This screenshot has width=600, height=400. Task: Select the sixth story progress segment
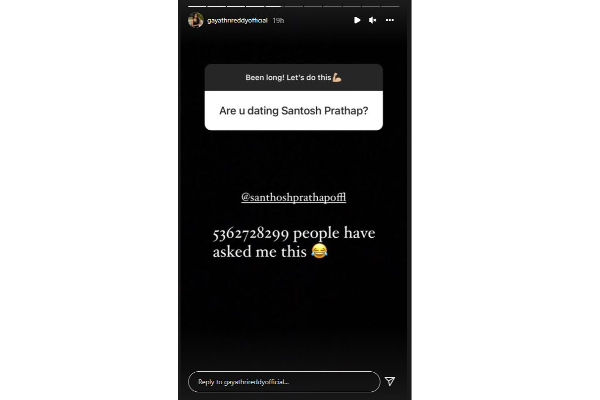tap(293, 7)
